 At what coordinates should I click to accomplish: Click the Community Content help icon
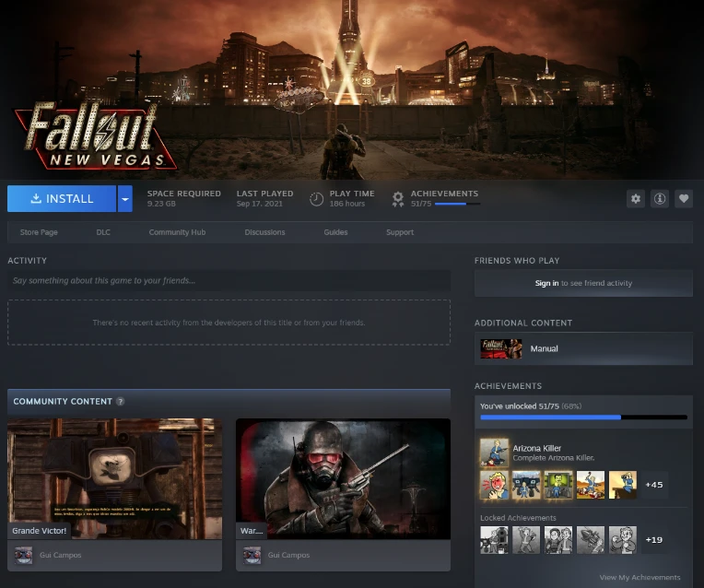[x=121, y=402]
